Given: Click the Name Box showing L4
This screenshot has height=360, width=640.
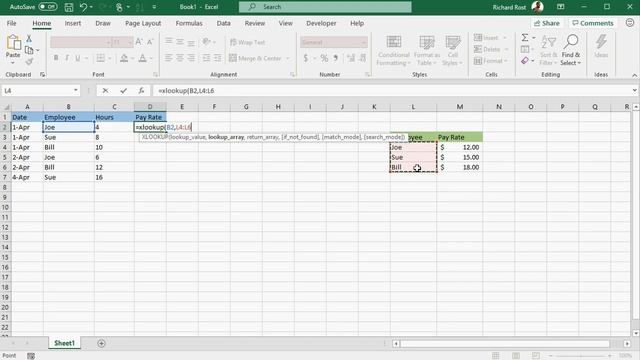Looking at the screenshot, I should pos(37,91).
